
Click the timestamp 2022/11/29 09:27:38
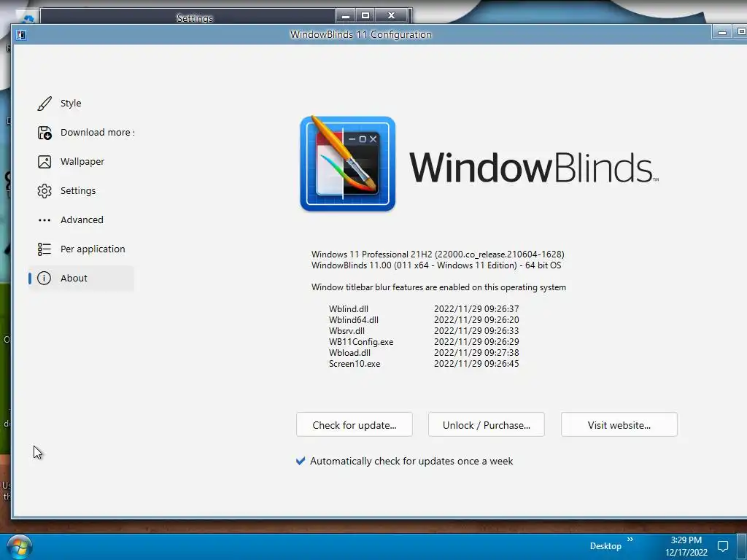[x=476, y=353]
